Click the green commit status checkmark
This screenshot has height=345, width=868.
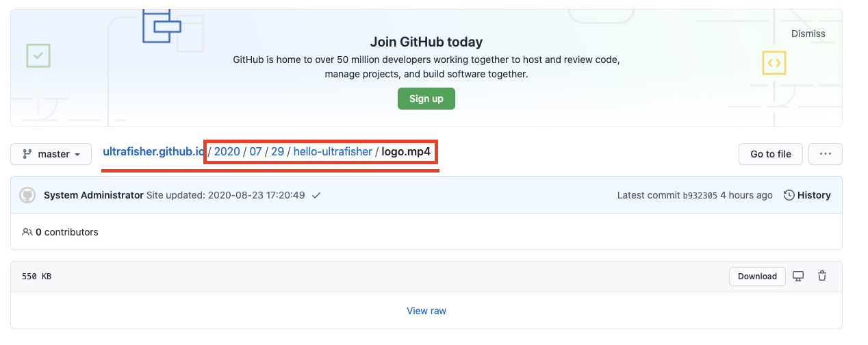point(316,195)
